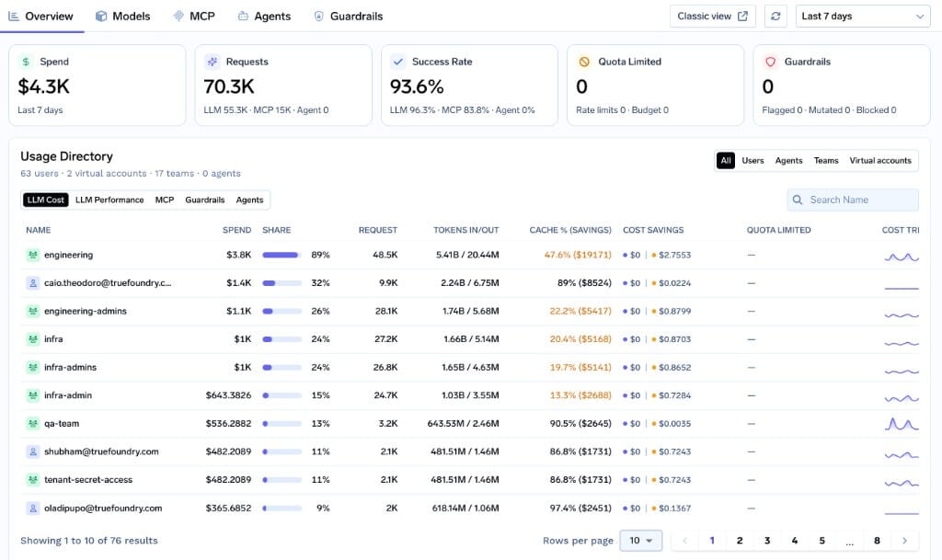Open the Models tab
The width and height of the screenshot is (942, 560).
(123, 17)
